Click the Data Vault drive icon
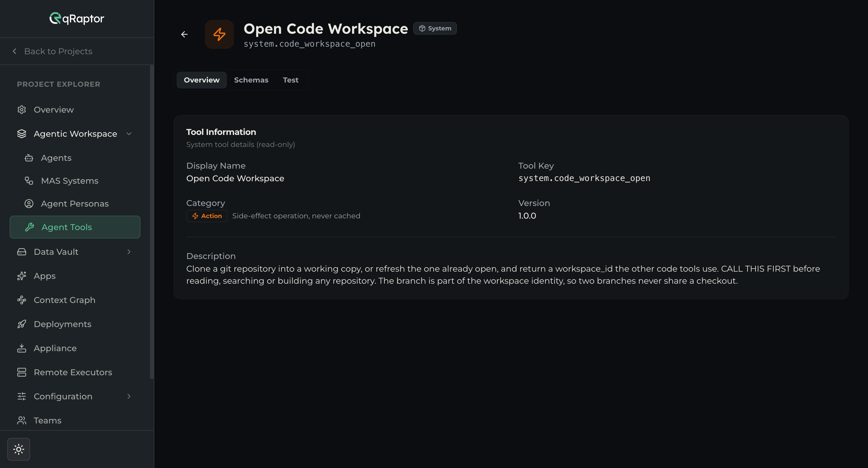Screen dimensions: 868x468 point(22,252)
